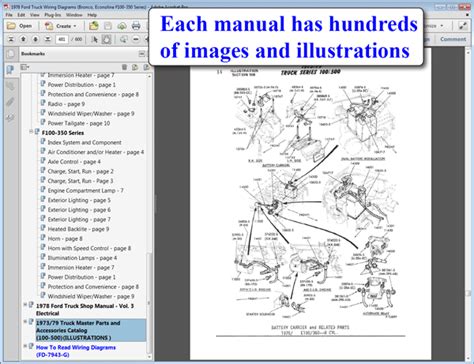Open Power Tailgate - page 10 bookmark
The width and height of the screenshot is (474, 364).
point(79,123)
